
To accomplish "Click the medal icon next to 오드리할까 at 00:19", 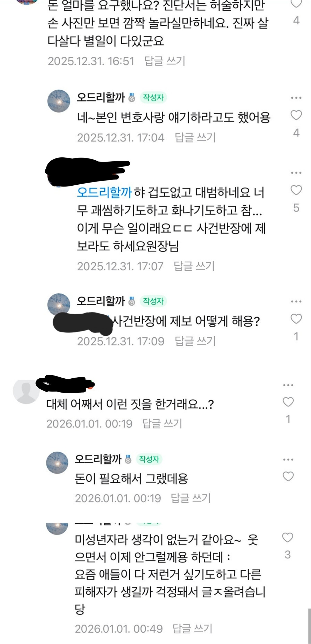I will point(128,459).
